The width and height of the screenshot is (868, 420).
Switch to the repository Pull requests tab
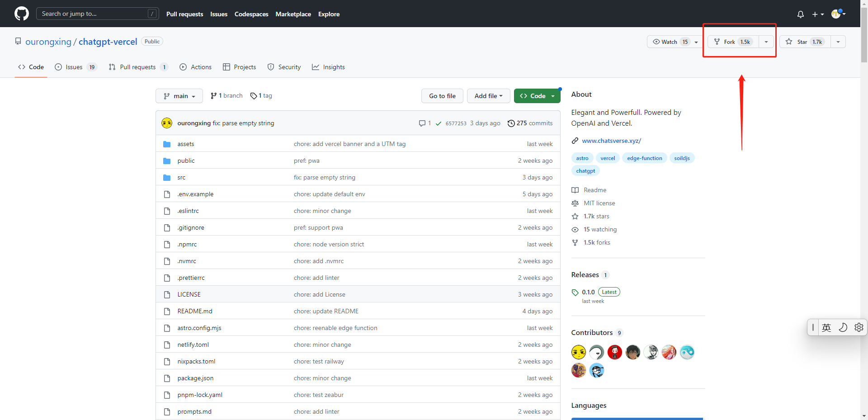(138, 67)
